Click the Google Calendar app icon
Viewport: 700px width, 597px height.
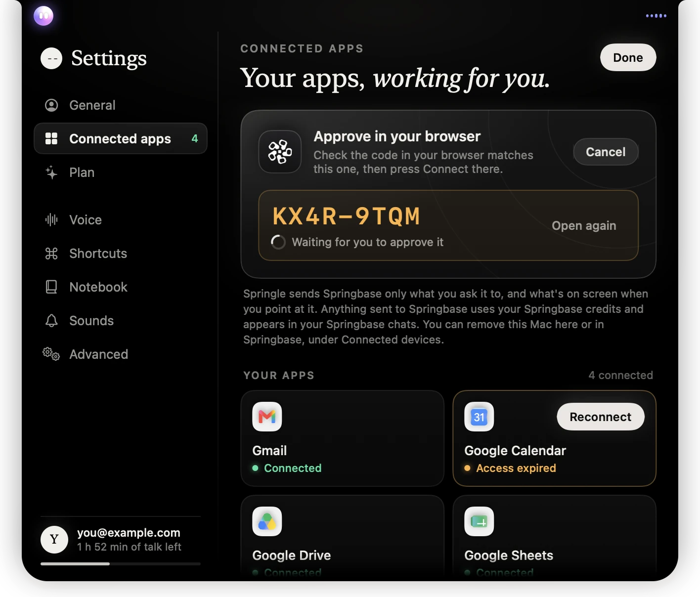click(x=479, y=417)
